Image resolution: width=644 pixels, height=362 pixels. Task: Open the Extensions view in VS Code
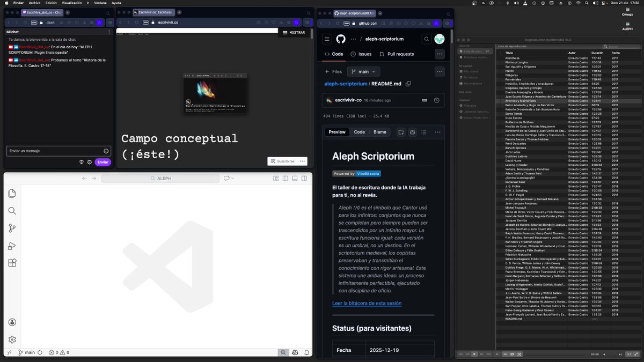pyautogui.click(x=12, y=263)
